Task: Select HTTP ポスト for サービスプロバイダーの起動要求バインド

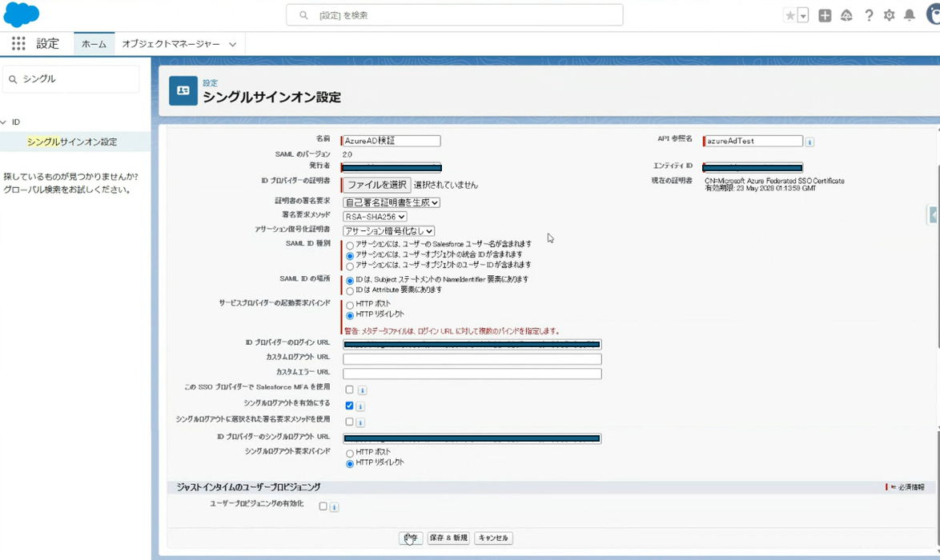Action: (x=350, y=305)
